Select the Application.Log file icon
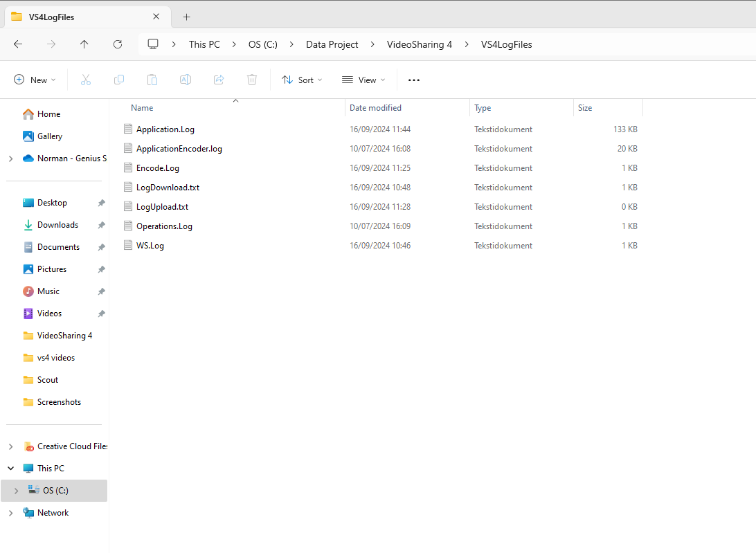 (128, 129)
